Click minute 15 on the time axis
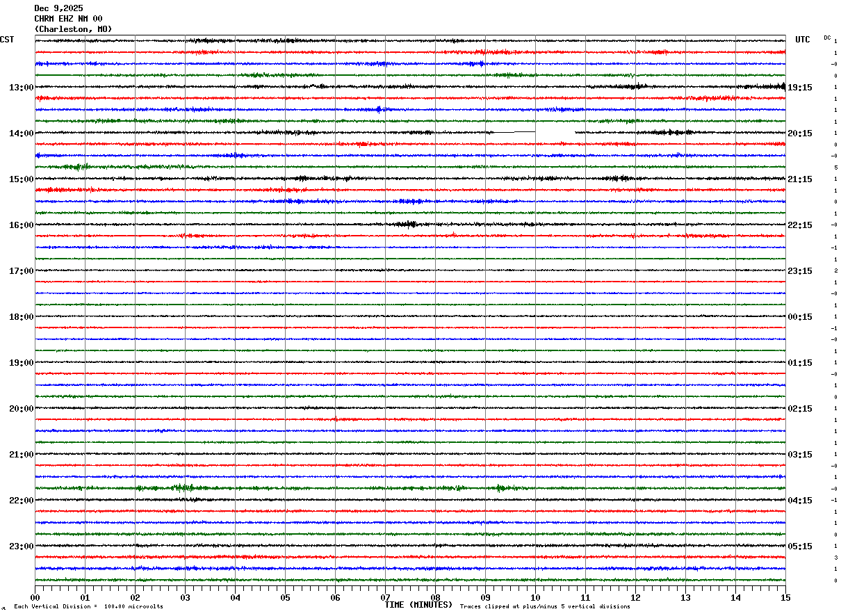841x616 pixels. click(785, 597)
